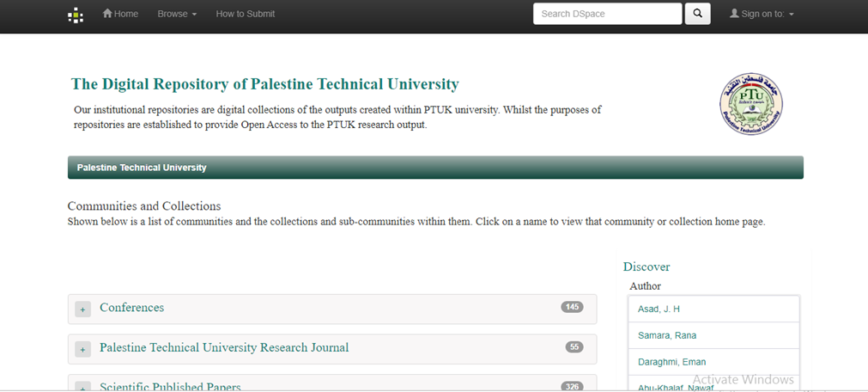Image resolution: width=868 pixels, height=392 pixels.
Task: Click the DSpace logo icon
Action: 76,15
